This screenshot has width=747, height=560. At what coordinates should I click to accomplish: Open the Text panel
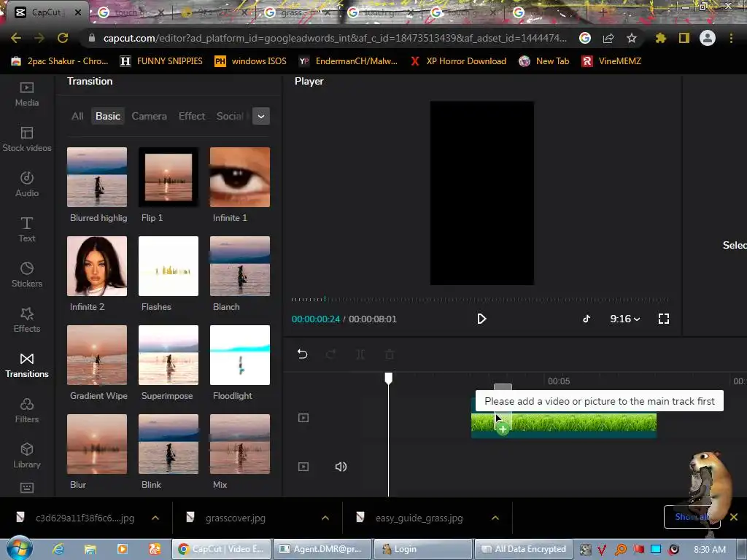27,230
